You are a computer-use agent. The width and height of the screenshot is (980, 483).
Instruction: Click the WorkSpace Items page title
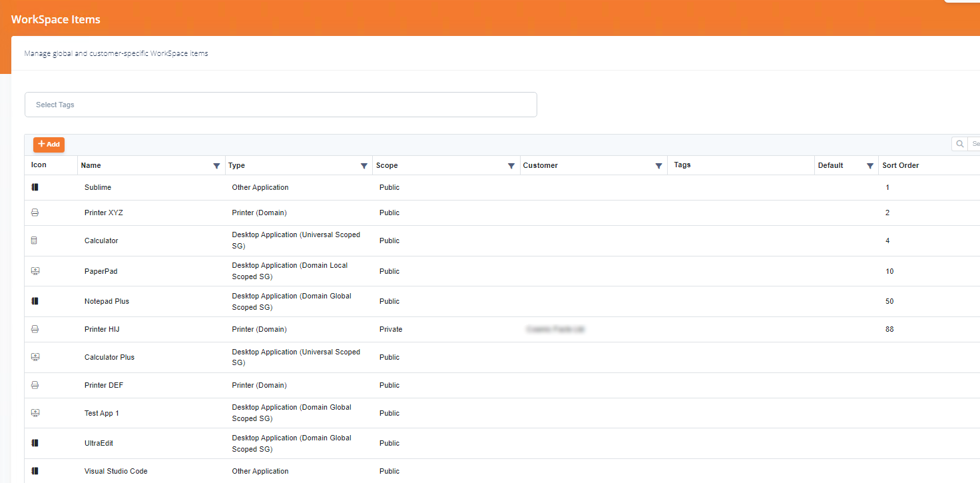coord(56,19)
